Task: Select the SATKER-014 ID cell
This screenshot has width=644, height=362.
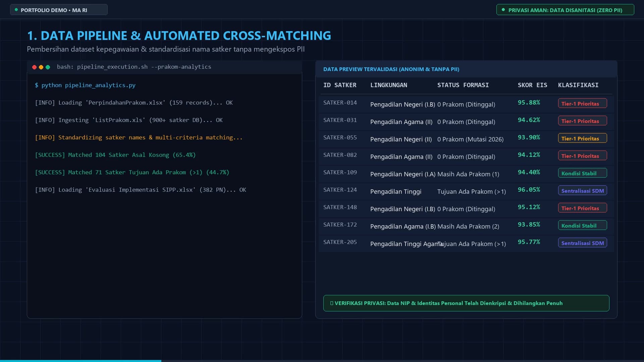Action: 340,103
